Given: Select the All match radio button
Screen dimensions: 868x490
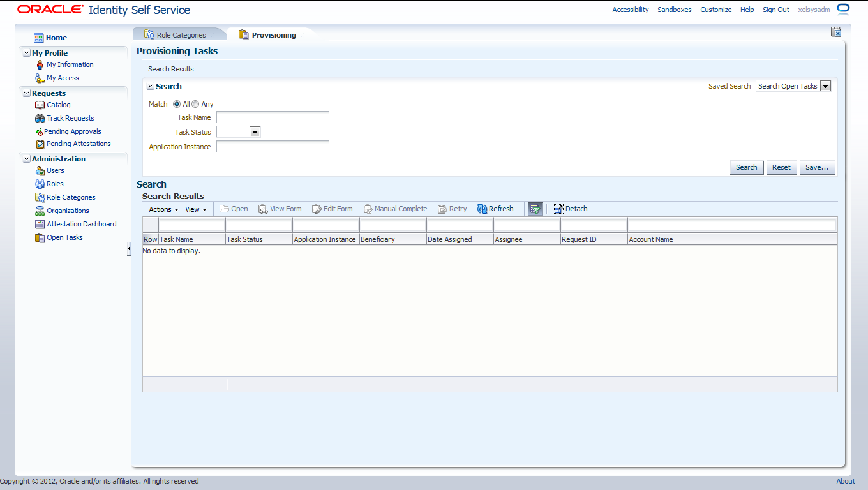Looking at the screenshot, I should coord(177,103).
